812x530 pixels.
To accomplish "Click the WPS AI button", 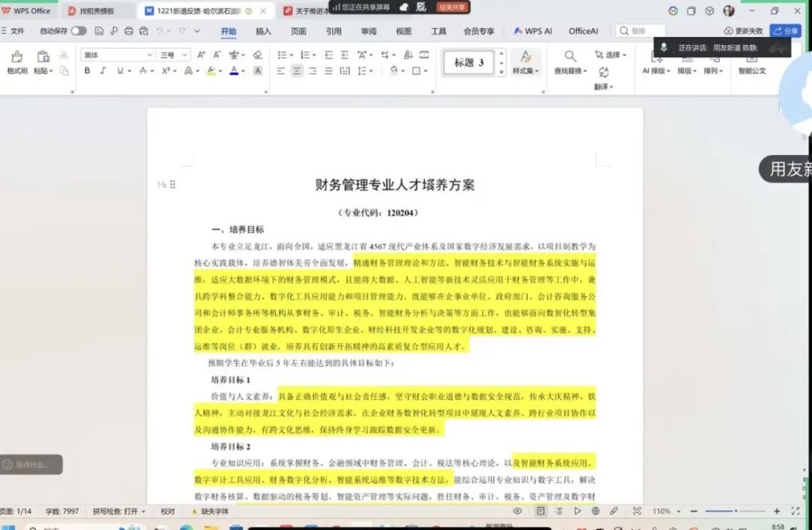I will 533,31.
